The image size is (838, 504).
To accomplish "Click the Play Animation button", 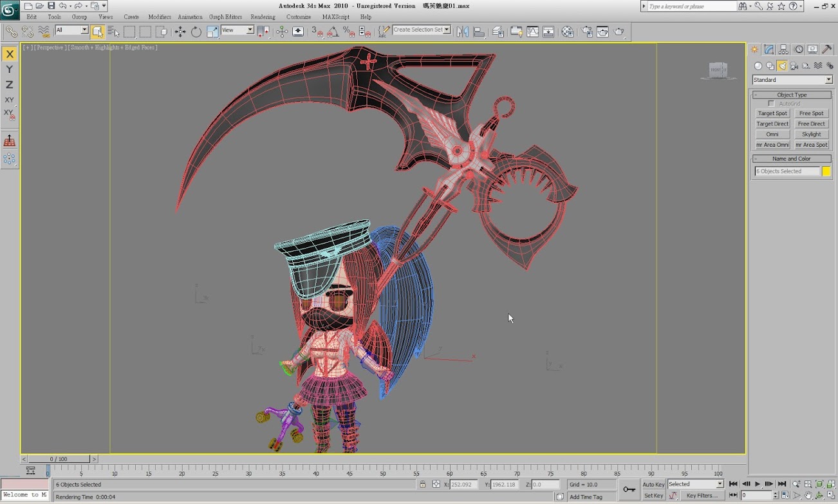I will click(758, 484).
